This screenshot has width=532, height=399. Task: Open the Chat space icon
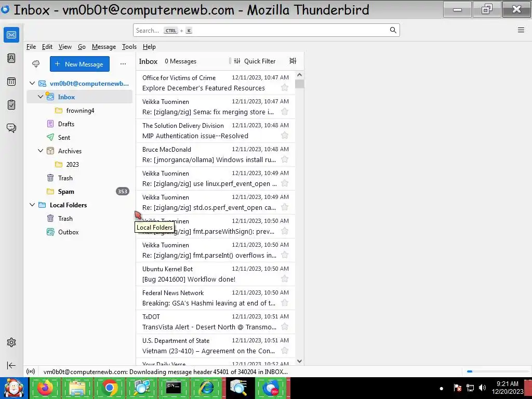pos(11,128)
